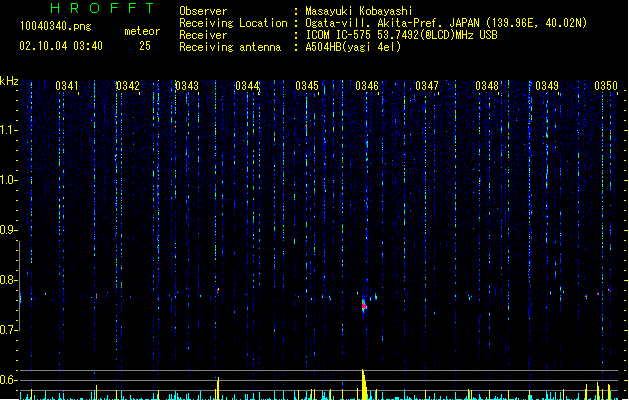Click the 0350 time marker
The width and height of the screenshot is (629, 400).
pos(606,86)
